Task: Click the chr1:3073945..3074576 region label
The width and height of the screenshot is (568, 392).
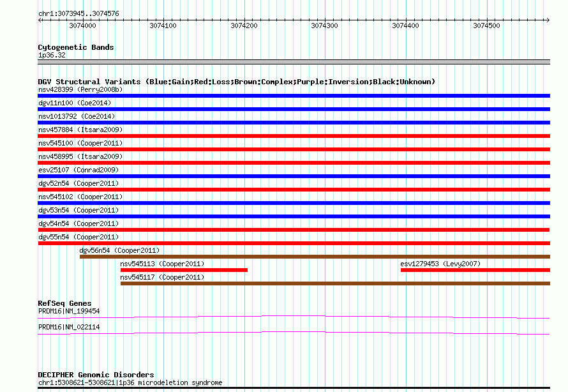Action: (x=78, y=13)
